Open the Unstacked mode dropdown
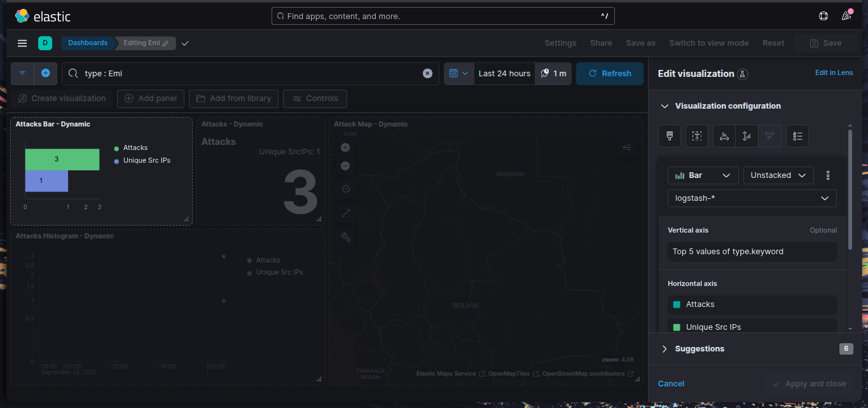The width and height of the screenshot is (868, 408). coord(778,175)
